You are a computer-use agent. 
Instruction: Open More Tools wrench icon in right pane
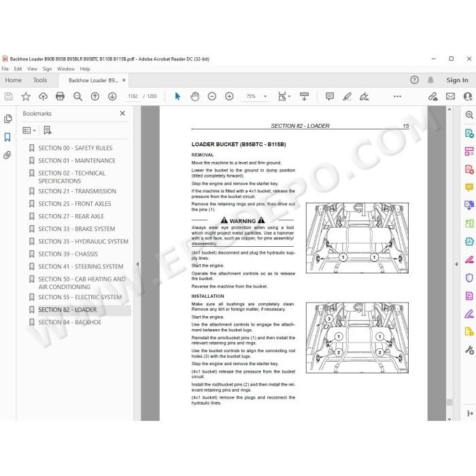coord(469,350)
